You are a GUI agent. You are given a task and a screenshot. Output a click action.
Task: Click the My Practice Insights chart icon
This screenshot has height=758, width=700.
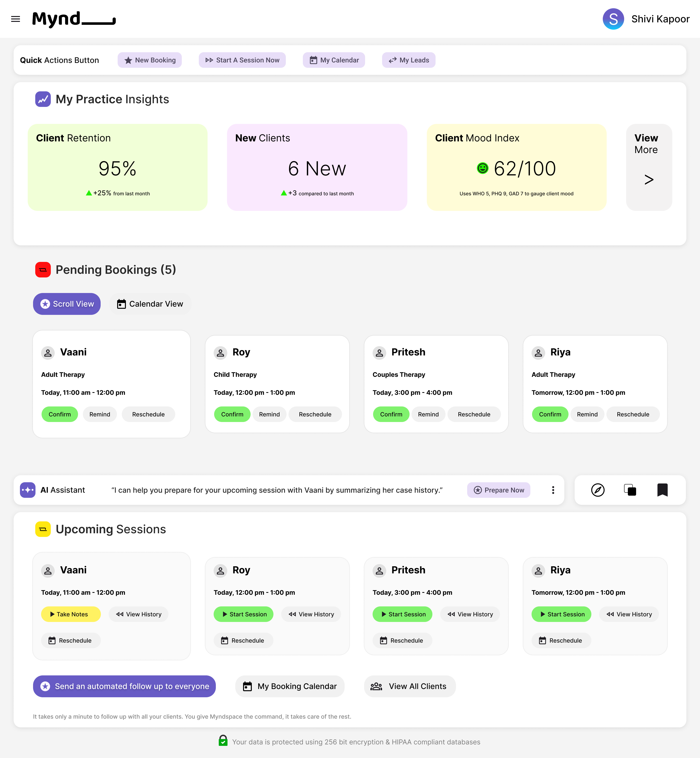(43, 99)
